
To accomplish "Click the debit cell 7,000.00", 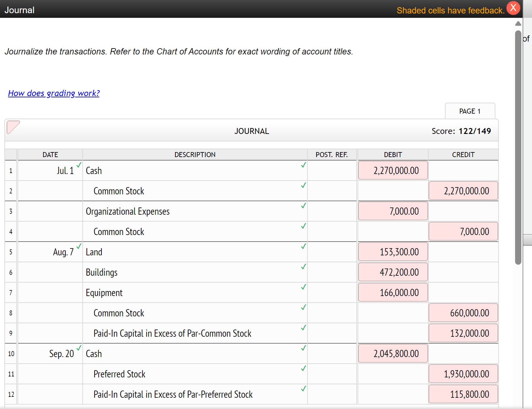I will pos(393,211).
